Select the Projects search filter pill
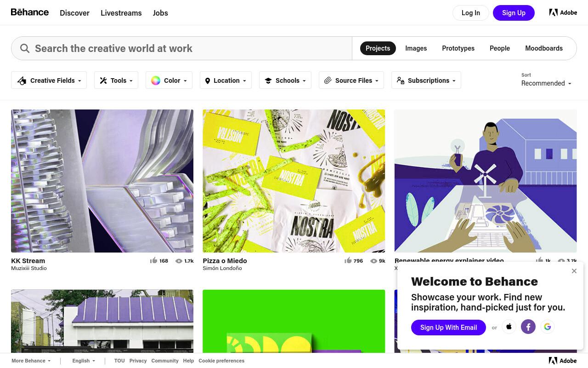588x368 pixels. (x=378, y=48)
